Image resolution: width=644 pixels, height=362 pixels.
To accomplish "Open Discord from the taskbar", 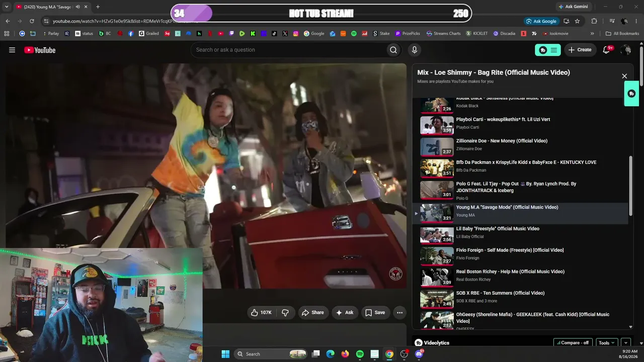I will [419, 354].
